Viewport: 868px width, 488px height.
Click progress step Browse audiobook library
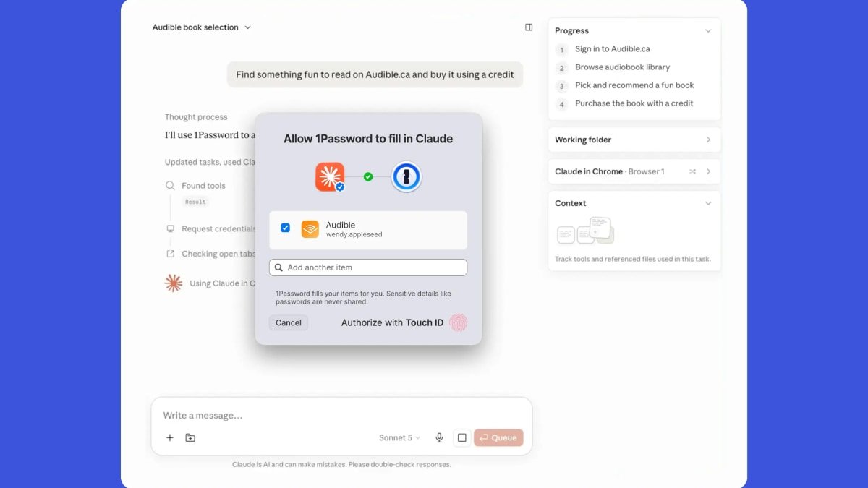622,67
